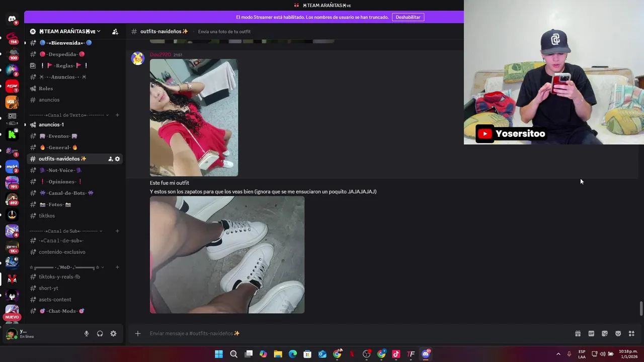
Task: Toggle headphones deafen in user panel
Action: coord(100,333)
